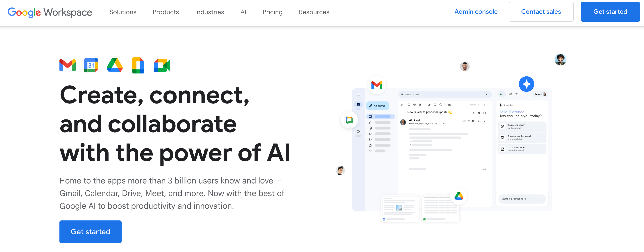Star the Gio Patel email

[473, 121]
